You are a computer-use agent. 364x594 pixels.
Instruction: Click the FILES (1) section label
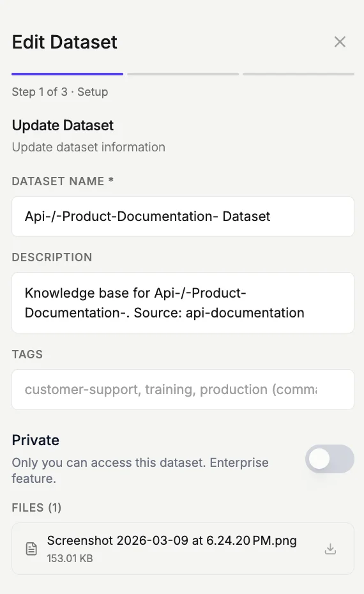click(x=36, y=507)
